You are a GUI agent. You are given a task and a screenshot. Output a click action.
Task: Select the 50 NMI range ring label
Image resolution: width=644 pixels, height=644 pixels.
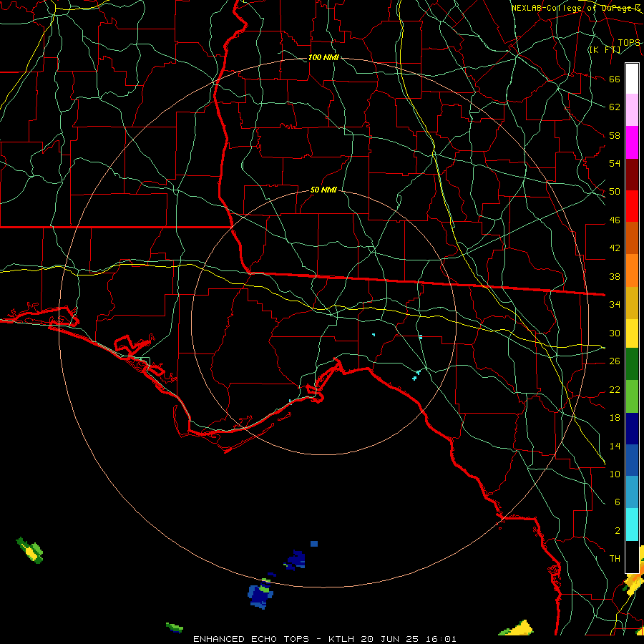click(323, 190)
